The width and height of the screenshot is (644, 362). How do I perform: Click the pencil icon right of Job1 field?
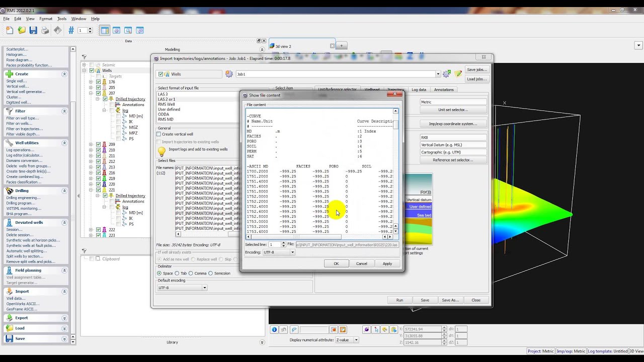point(458,74)
